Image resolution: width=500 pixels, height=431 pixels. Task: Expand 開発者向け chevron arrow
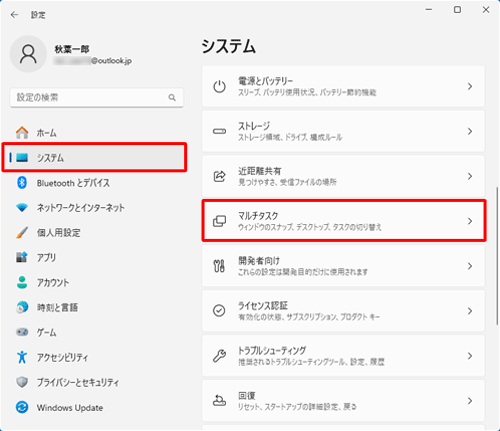tap(470, 266)
